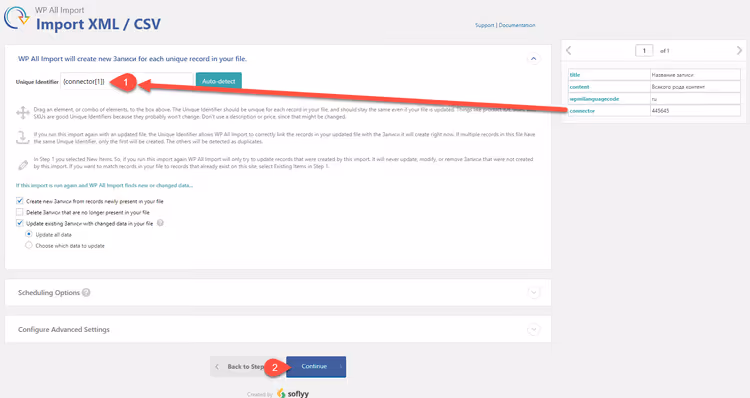Go to previous record with left arrow

click(568, 50)
